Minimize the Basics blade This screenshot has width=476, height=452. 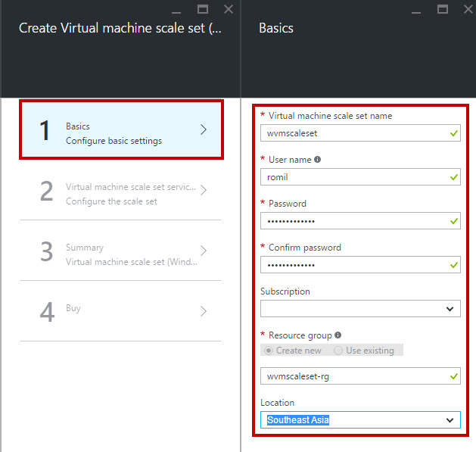(x=416, y=10)
